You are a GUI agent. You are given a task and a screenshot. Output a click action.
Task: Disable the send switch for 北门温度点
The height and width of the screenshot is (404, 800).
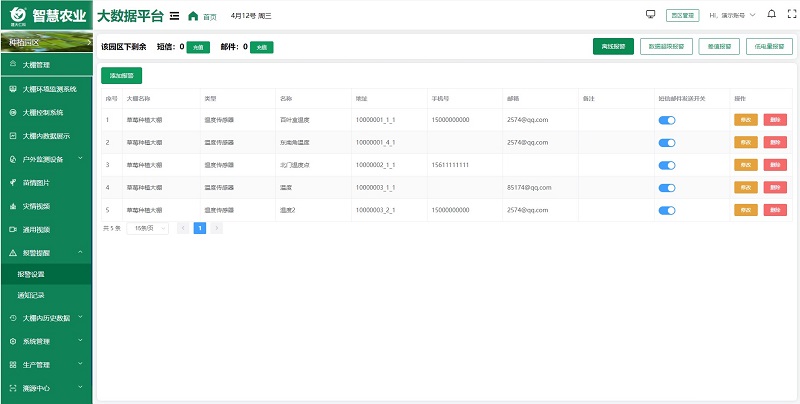pyautogui.click(x=667, y=165)
